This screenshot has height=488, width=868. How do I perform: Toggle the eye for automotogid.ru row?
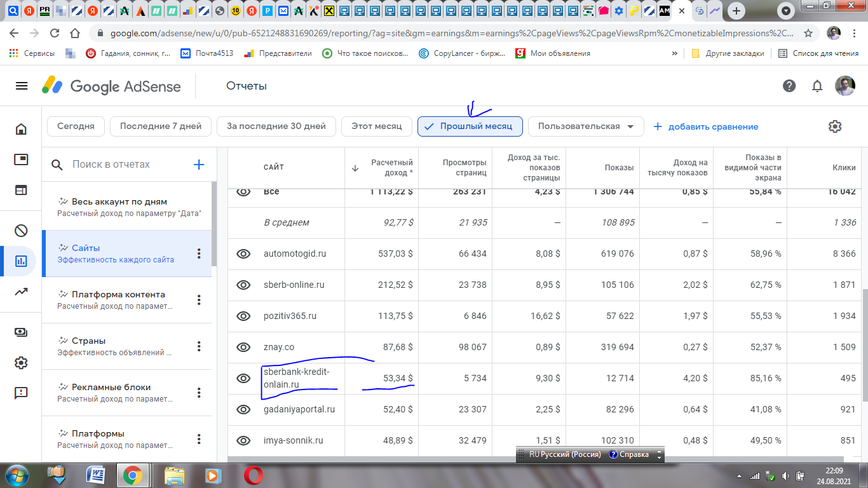point(243,254)
